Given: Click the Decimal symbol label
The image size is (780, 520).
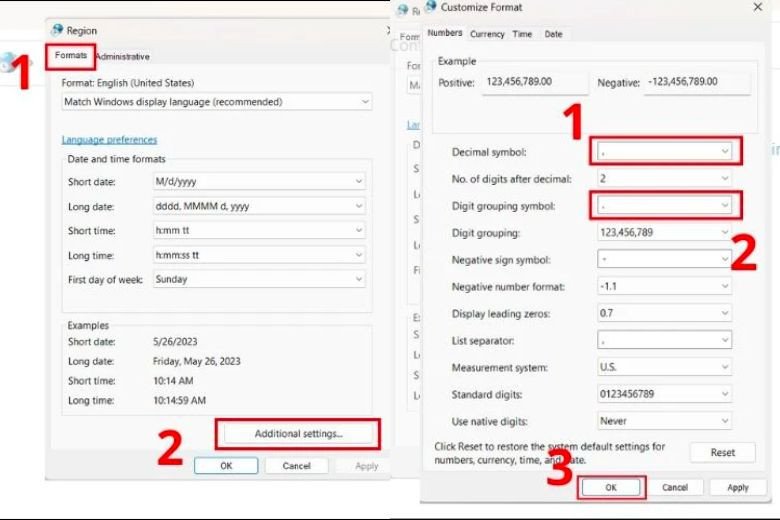Looking at the screenshot, I should tap(489, 152).
